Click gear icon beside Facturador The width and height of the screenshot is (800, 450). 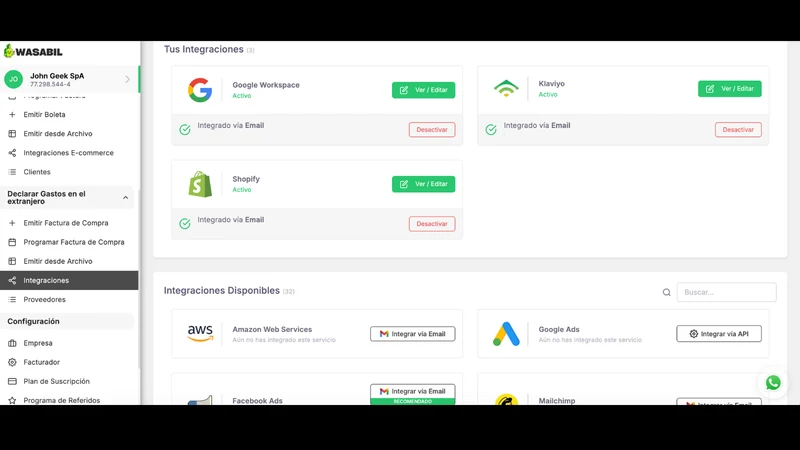pos(12,362)
